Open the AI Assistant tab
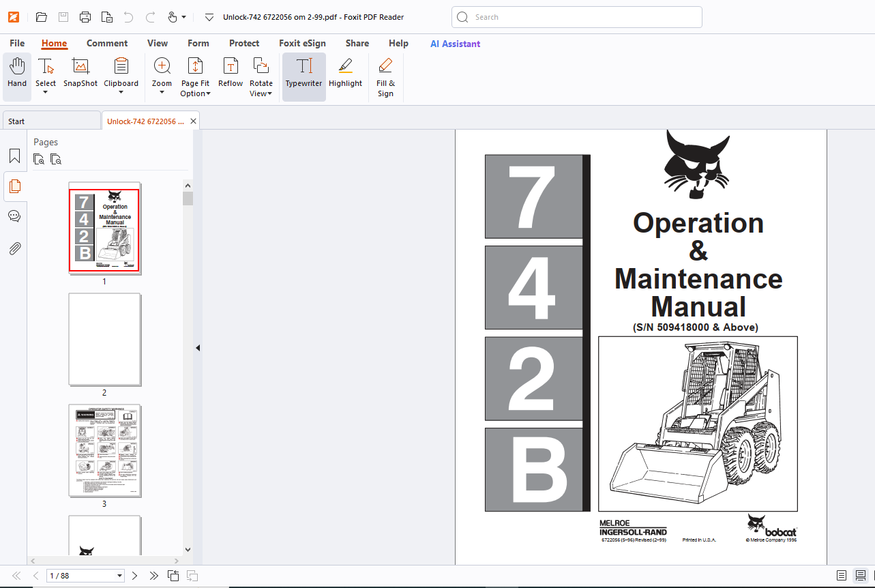This screenshot has width=875, height=588. (455, 44)
